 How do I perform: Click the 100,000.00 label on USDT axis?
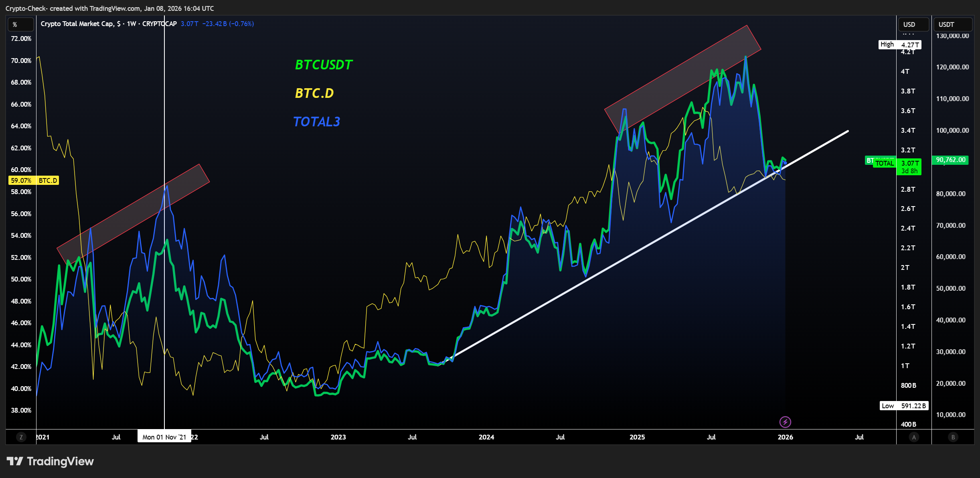point(952,130)
